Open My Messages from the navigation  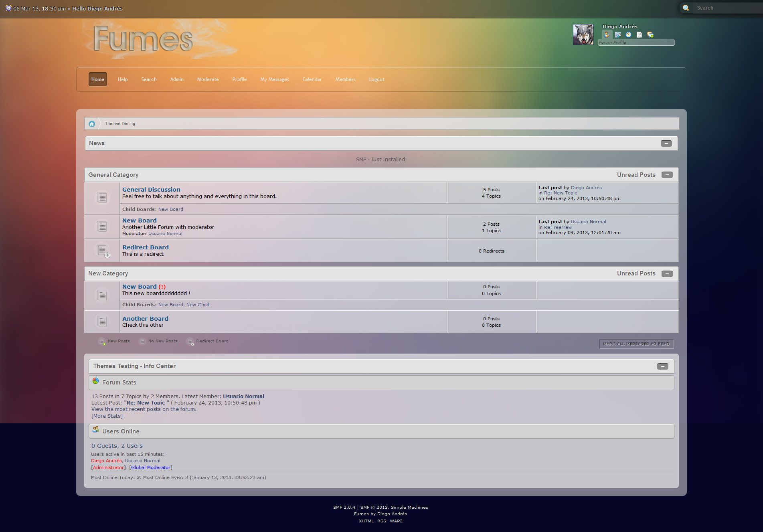tap(275, 79)
